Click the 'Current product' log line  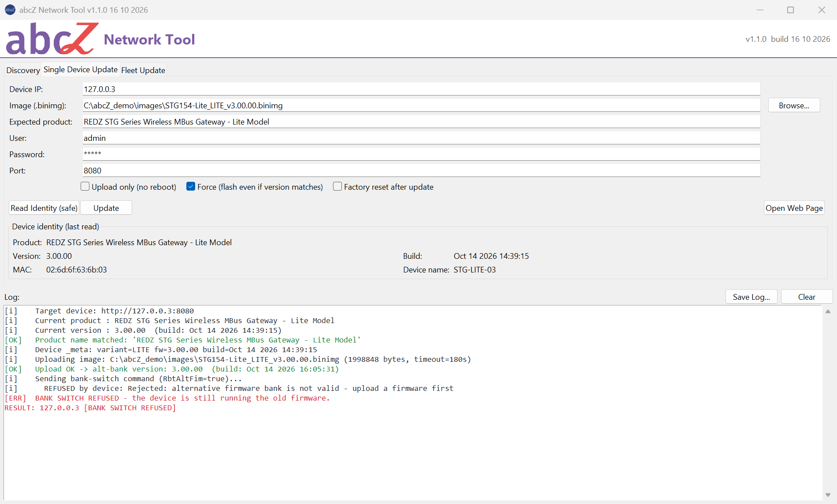(x=170, y=320)
